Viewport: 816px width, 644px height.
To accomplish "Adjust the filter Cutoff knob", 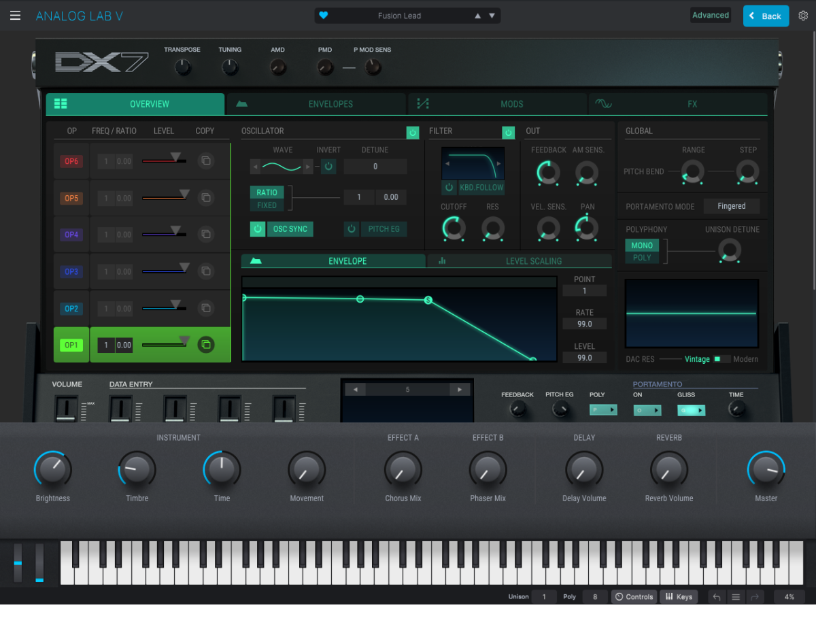I will 453,228.
